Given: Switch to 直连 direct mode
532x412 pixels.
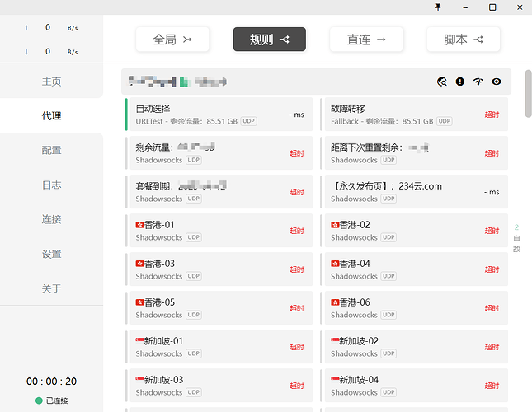Looking at the screenshot, I should [x=366, y=40].
